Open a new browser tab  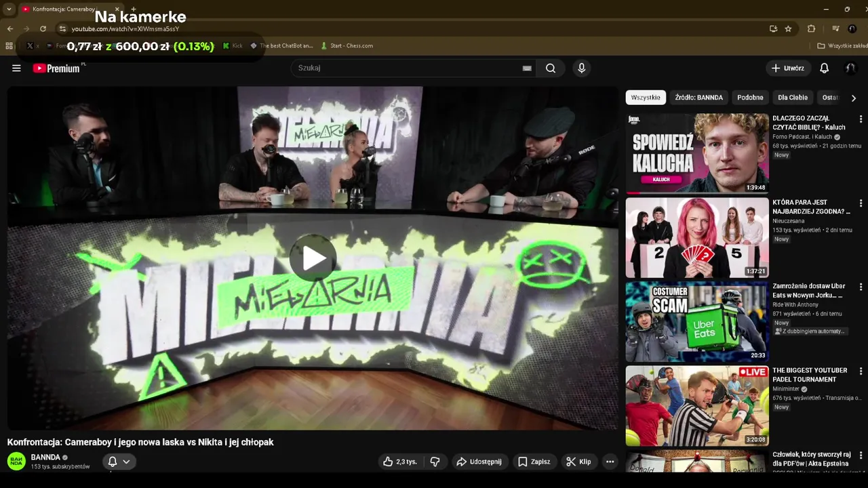tap(133, 9)
